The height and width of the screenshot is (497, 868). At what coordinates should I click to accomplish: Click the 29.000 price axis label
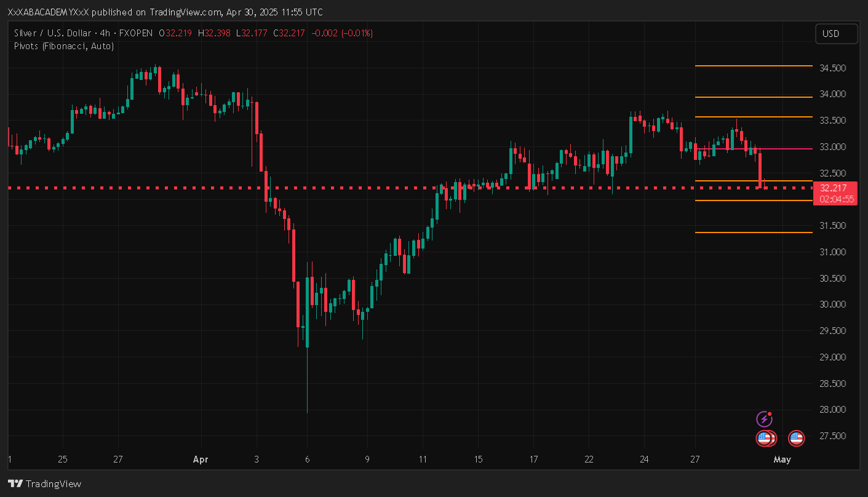pyautogui.click(x=832, y=357)
